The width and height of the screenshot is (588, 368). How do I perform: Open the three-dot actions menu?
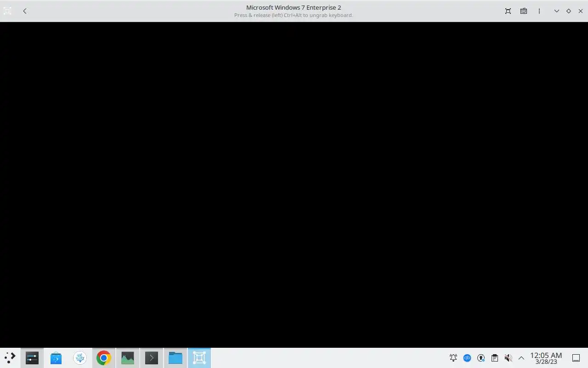(539, 11)
